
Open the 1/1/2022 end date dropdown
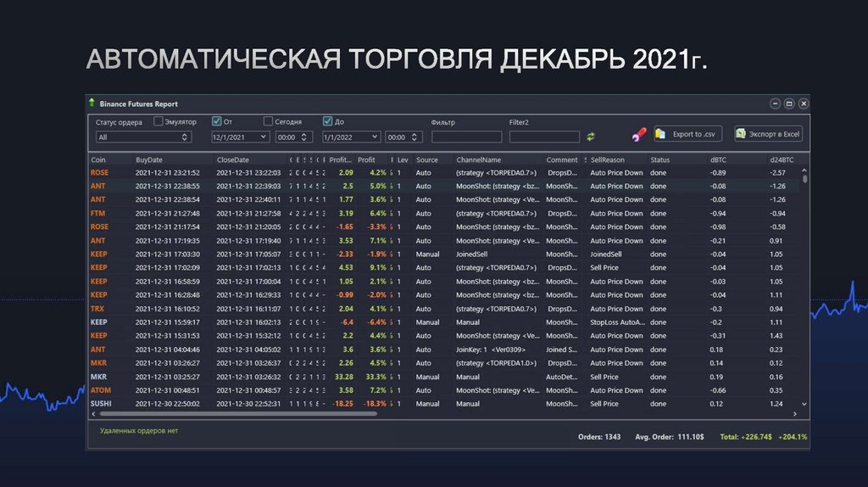[x=351, y=137]
